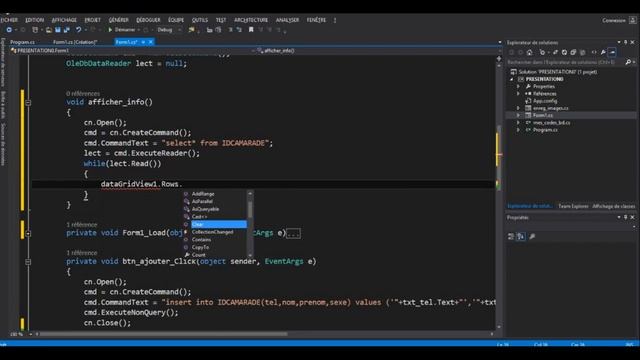The image size is (640, 360).
Task: Open the DÉBOGUER menu
Action: click(148, 20)
